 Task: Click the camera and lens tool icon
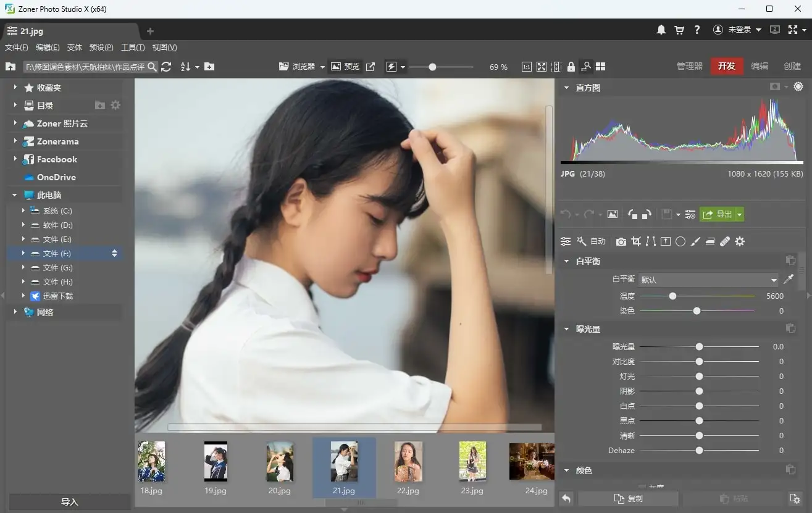pos(621,241)
